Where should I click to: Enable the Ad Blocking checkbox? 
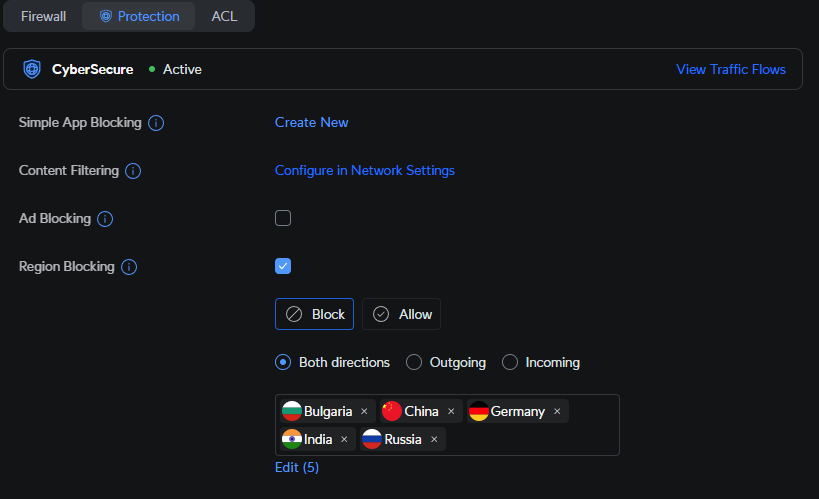pyautogui.click(x=283, y=218)
